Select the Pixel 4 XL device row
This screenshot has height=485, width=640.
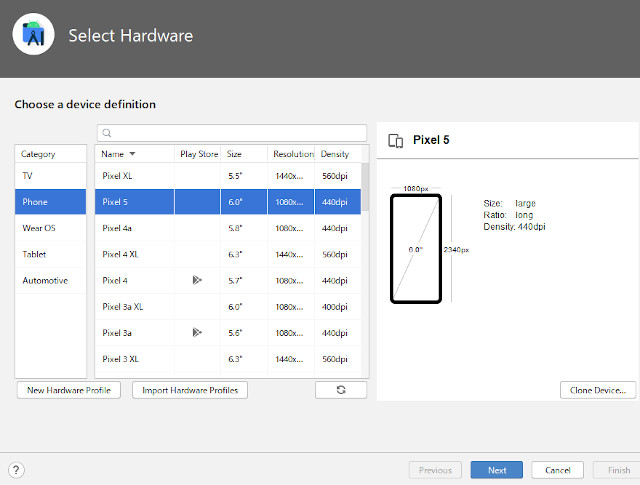pyautogui.click(x=228, y=254)
